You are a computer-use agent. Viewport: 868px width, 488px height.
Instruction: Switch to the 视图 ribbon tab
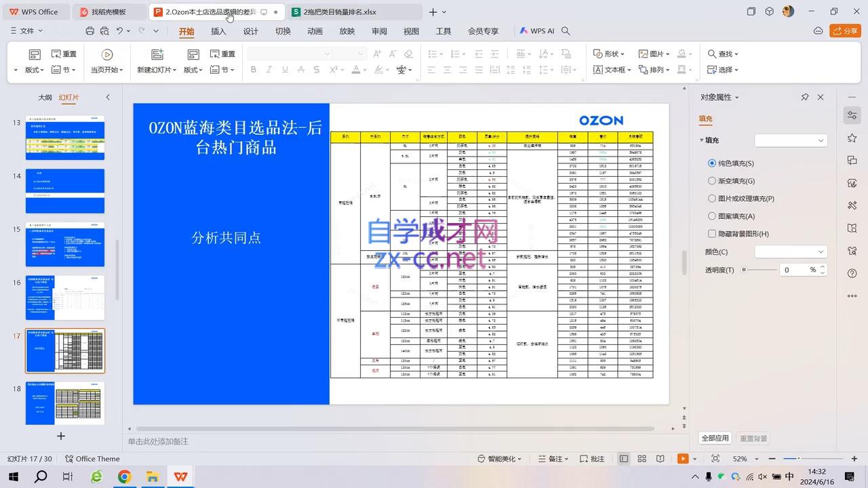click(411, 31)
